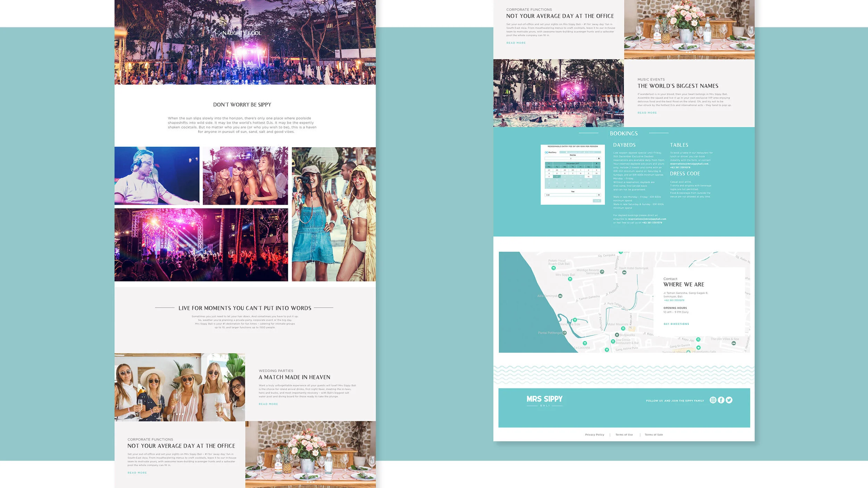Click the DJ with headphones photo
The width and height of the screenshot is (868, 488).
point(157,176)
